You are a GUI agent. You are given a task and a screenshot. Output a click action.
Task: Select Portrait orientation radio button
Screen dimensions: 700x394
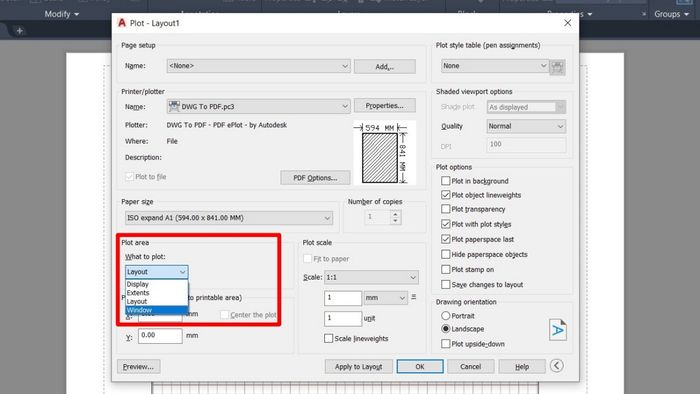tap(446, 315)
